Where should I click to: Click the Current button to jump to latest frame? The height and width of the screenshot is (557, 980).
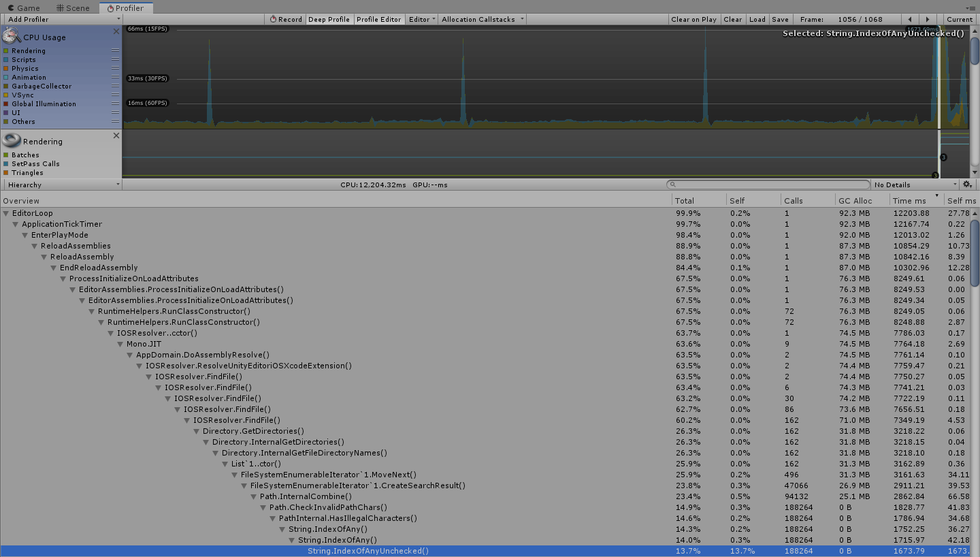[960, 19]
